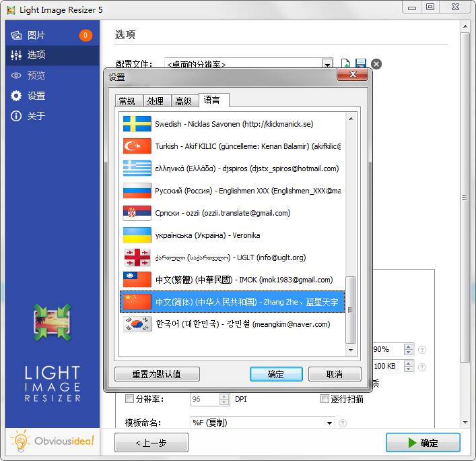Select the Simplified Chinese flag
This screenshot has height=461, width=476.
click(x=137, y=302)
